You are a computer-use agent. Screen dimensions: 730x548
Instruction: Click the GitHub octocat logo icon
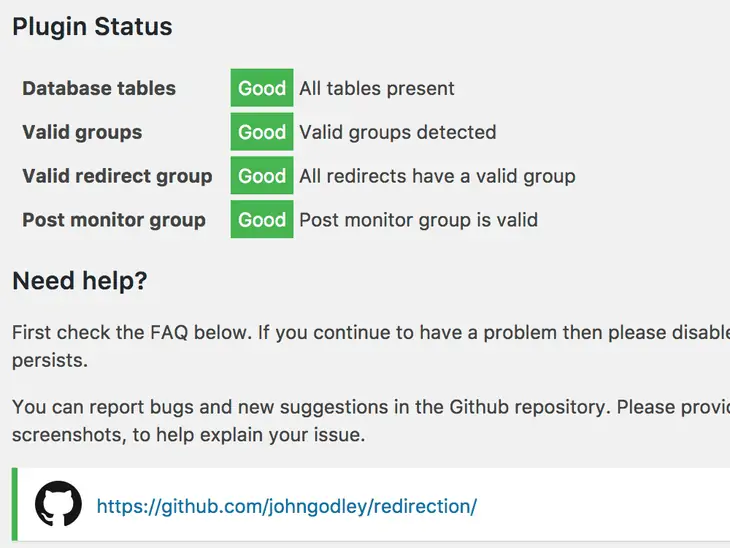click(58, 505)
